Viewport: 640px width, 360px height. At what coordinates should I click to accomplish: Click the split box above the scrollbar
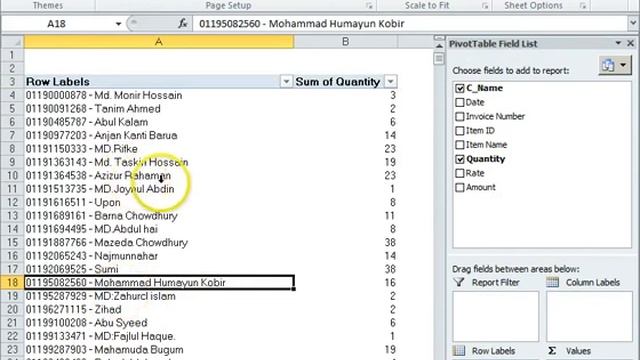(439, 38)
